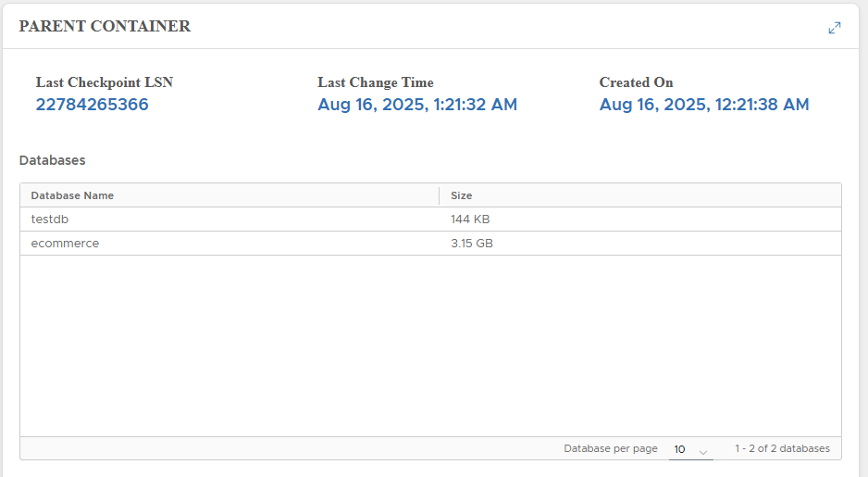Click the Last Change Time value
868x477 pixels.
point(417,105)
